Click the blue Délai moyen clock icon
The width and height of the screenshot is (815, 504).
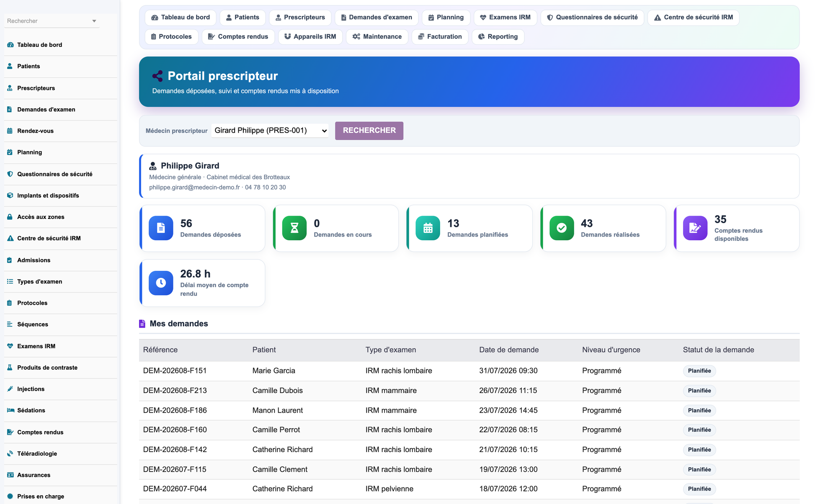161,283
